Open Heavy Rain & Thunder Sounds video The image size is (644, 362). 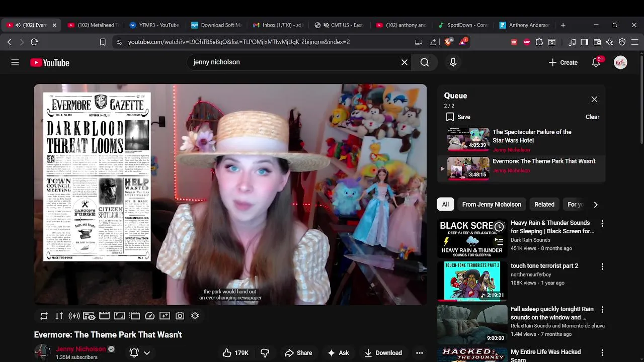click(552, 227)
